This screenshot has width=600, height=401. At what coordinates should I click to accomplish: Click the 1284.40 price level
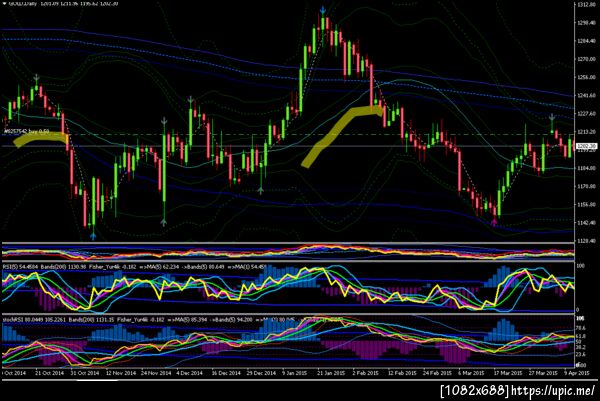click(587, 41)
